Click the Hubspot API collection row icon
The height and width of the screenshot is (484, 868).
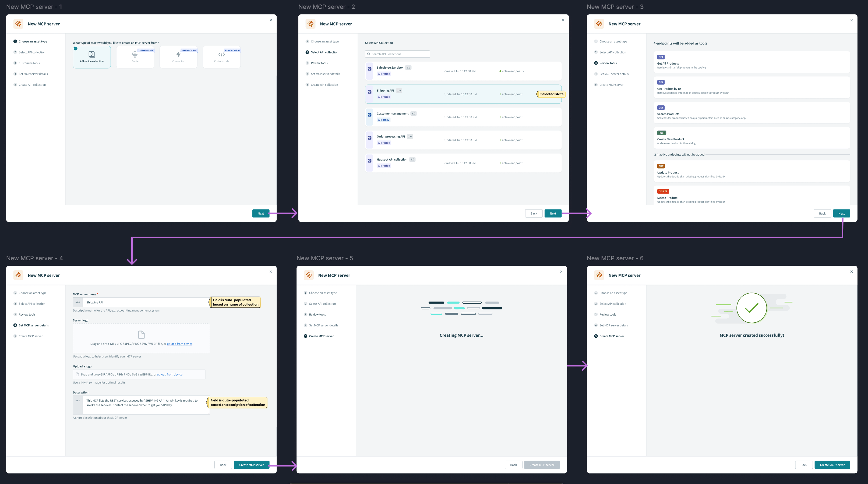[369, 161]
